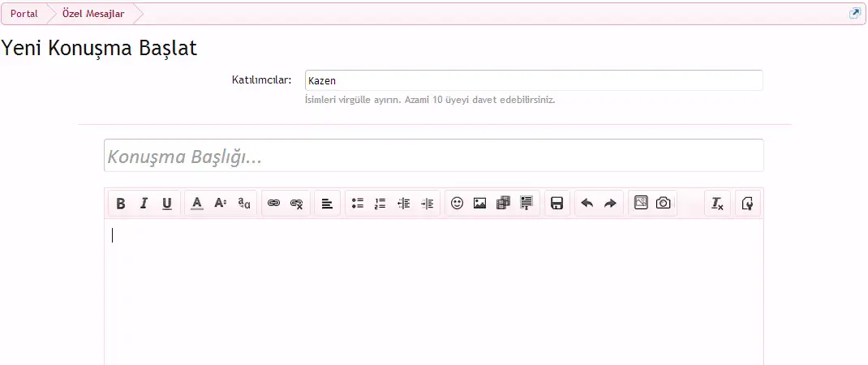868x365 pixels.
Task: Click the save draft floppy icon
Action: click(x=556, y=204)
